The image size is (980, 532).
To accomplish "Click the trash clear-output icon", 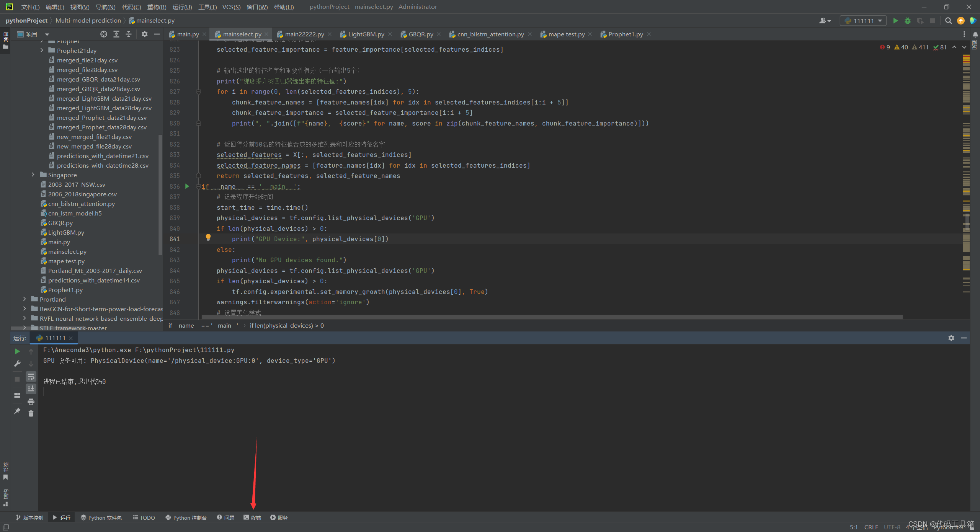I will [x=31, y=413].
